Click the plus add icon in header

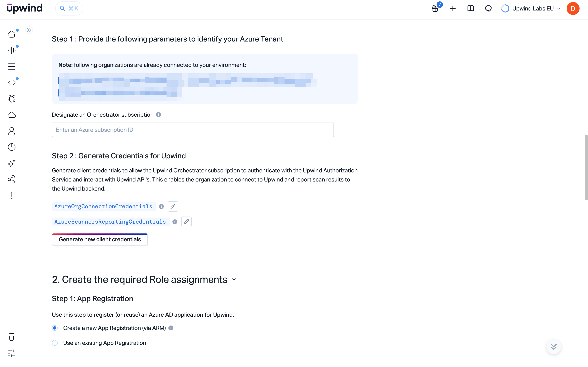click(453, 9)
